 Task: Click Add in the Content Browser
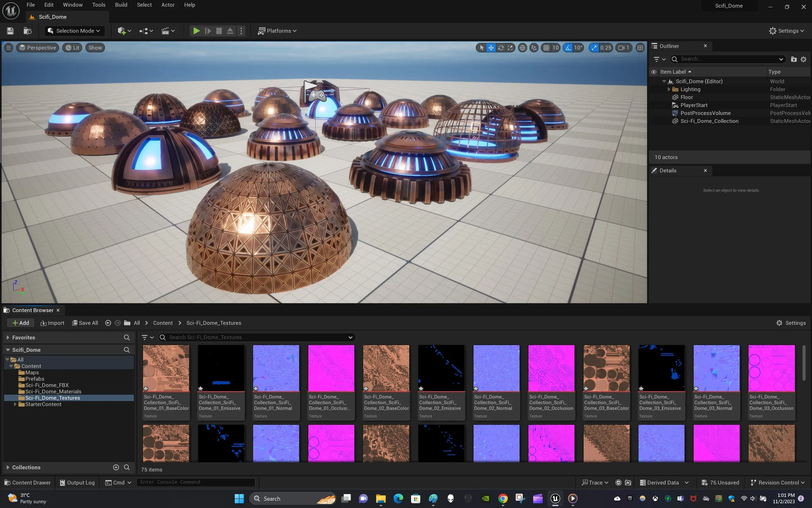point(21,323)
